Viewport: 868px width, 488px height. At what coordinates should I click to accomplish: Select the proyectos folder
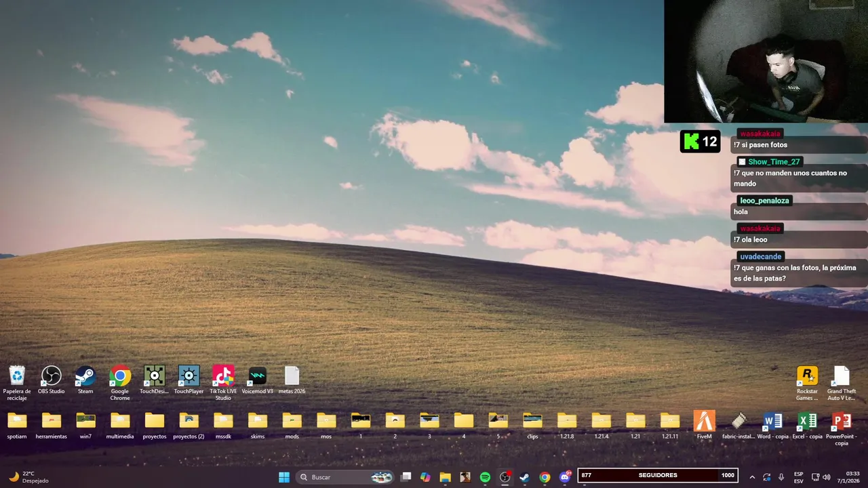155,425
